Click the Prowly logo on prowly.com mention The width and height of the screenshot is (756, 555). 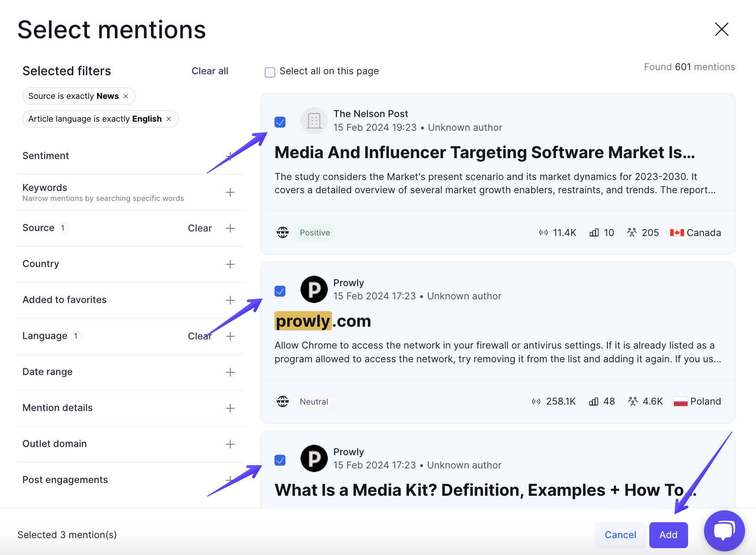point(314,289)
